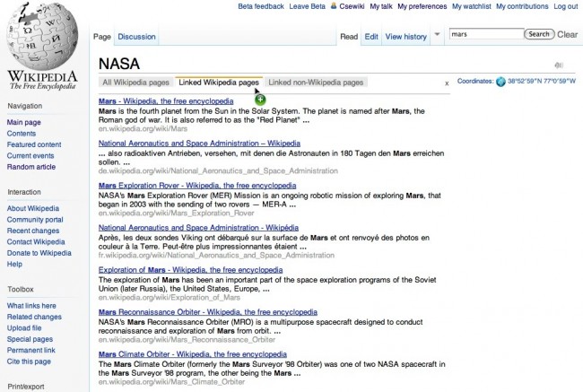Open Recent changes link
Image resolution: width=583 pixels, height=392 pixels.
click(32, 231)
